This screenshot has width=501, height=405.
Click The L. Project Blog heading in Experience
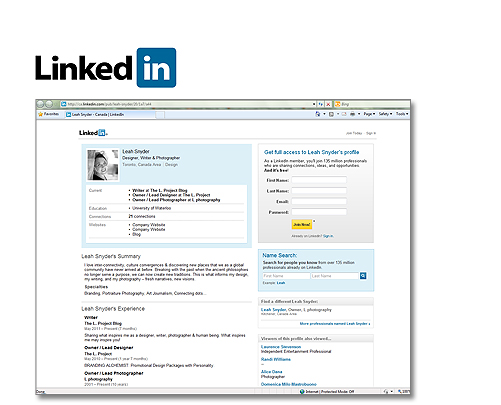pos(103,323)
